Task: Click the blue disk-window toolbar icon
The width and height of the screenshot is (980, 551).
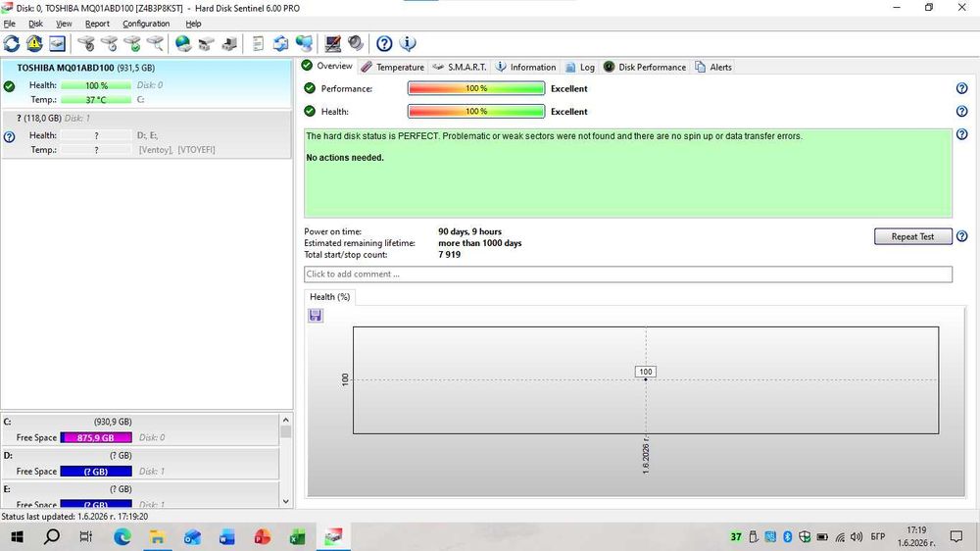Action: pyautogui.click(x=57, y=44)
